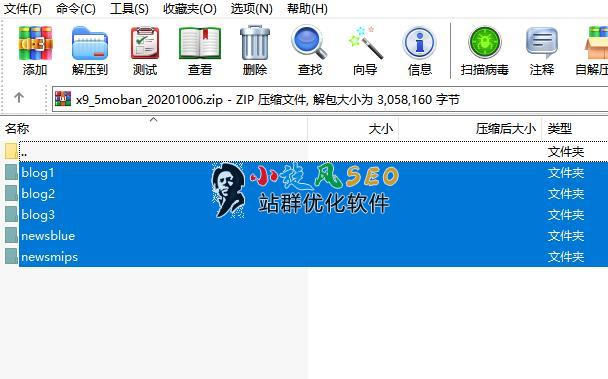
Task: Click the archive path address field
Action: click(x=330, y=100)
